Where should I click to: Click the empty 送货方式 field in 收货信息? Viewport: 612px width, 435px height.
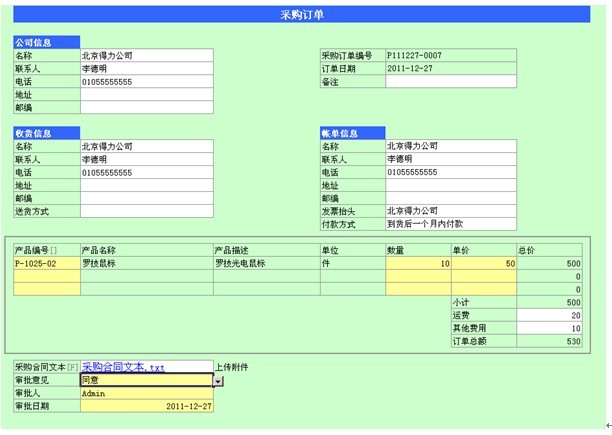[146, 212]
